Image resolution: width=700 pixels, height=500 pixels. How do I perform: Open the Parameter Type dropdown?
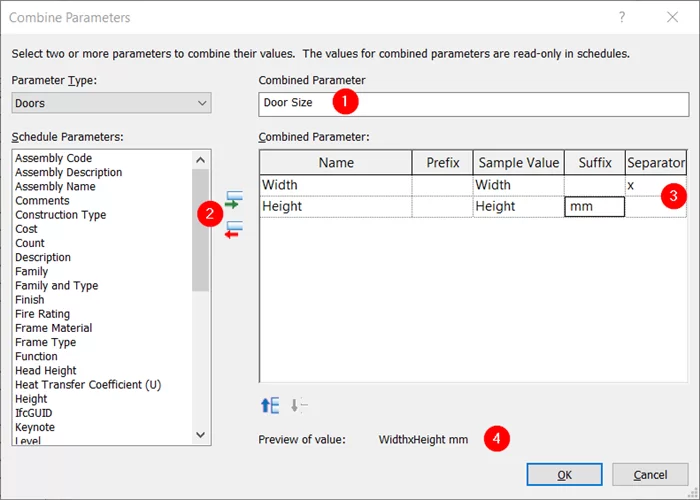coord(111,103)
